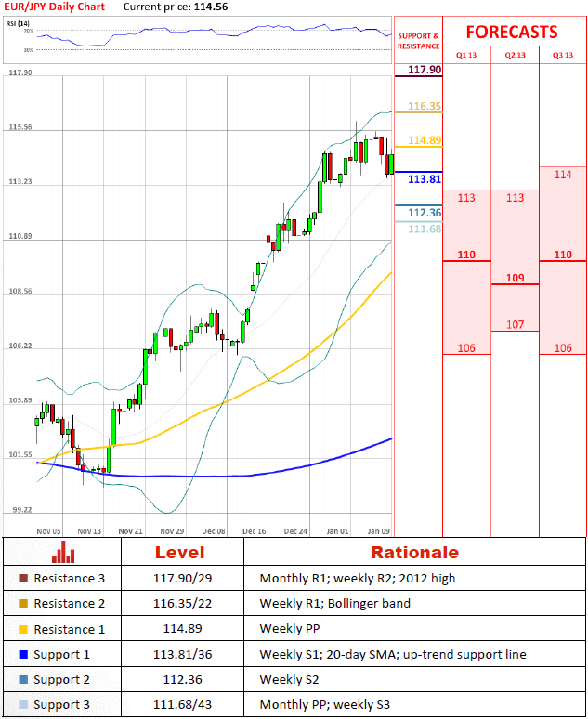
Task: Click the RSI (14) indicator label
Action: 18,23
